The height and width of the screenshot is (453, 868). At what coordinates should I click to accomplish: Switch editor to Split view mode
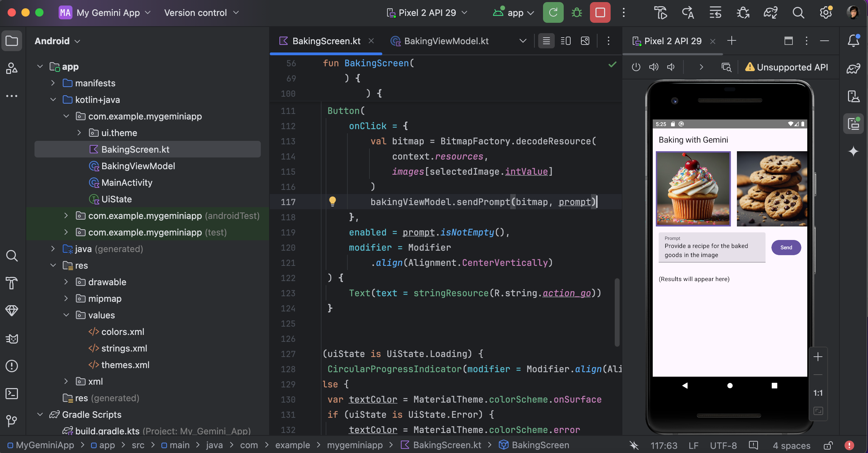(x=565, y=41)
